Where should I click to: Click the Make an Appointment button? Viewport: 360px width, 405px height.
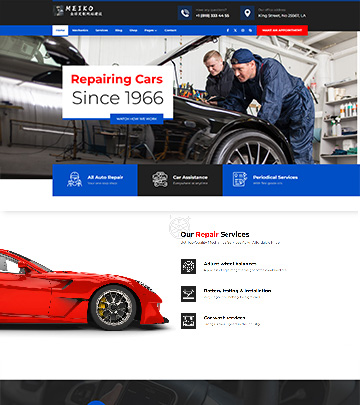pyautogui.click(x=282, y=30)
